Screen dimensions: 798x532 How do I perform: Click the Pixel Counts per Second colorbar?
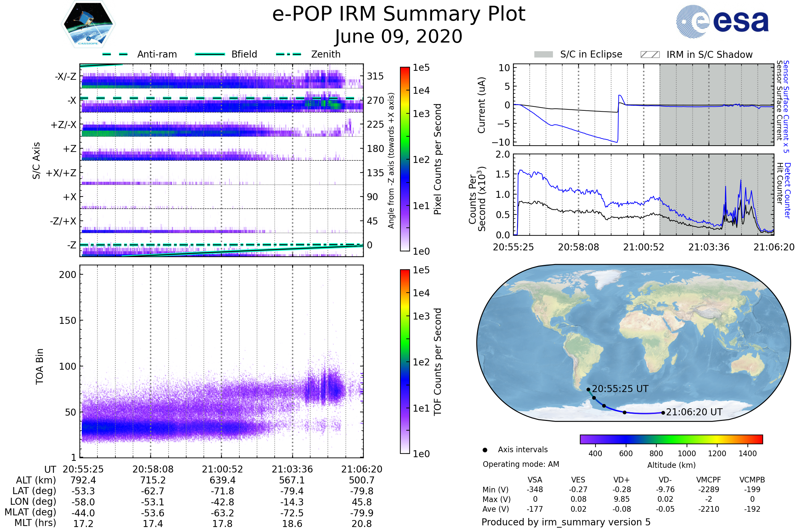click(x=405, y=159)
